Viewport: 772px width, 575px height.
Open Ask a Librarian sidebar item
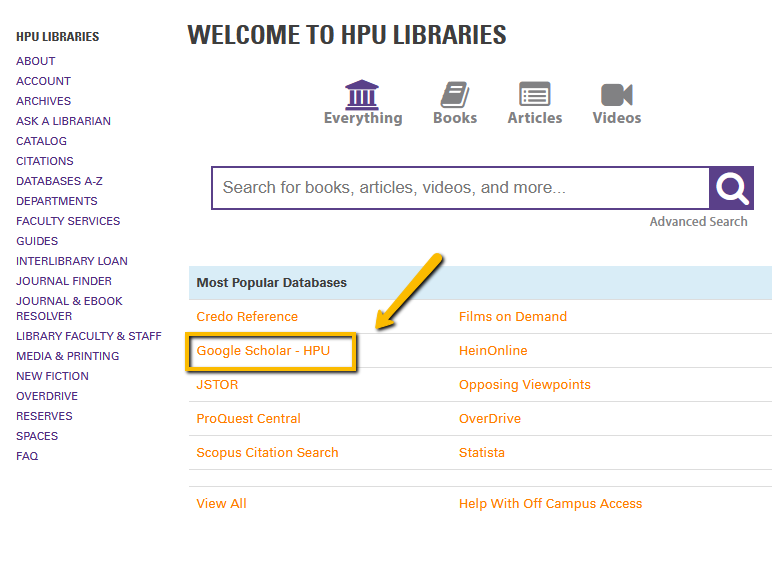tap(63, 121)
